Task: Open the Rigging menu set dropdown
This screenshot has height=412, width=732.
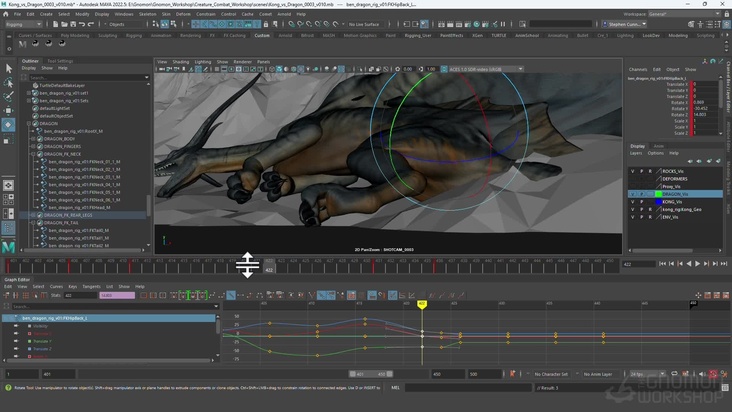Action: [x=24, y=23]
